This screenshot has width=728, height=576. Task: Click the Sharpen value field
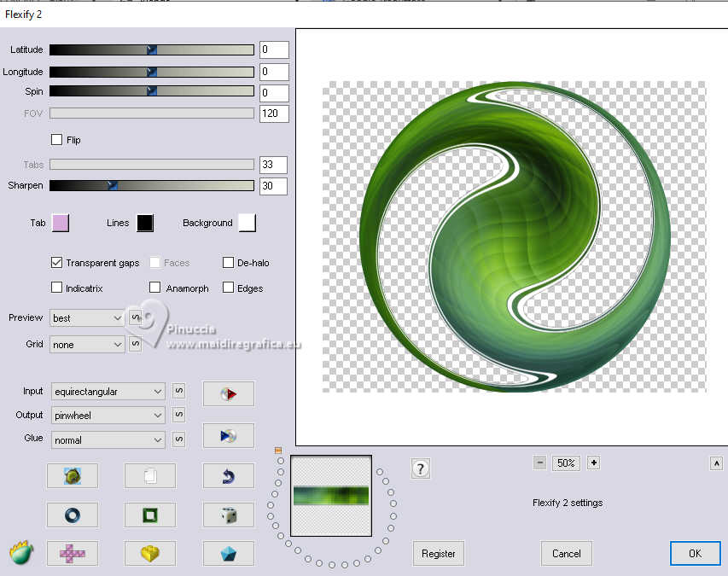click(x=273, y=186)
